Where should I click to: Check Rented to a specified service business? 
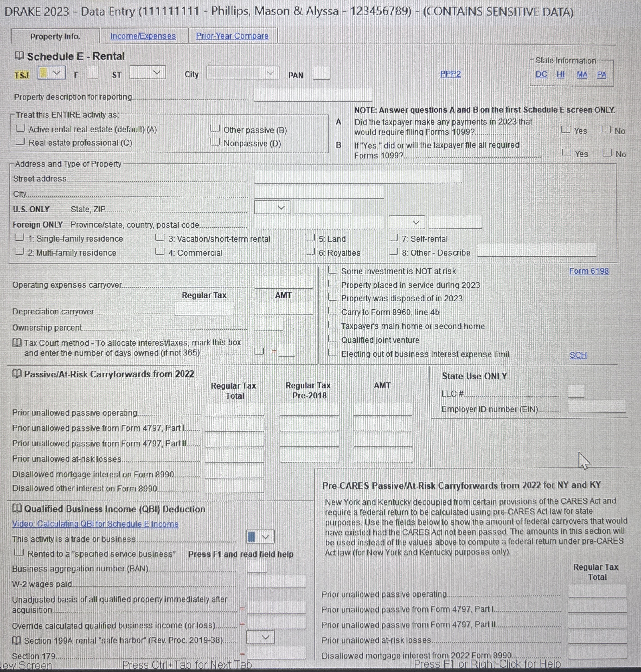[x=19, y=553]
